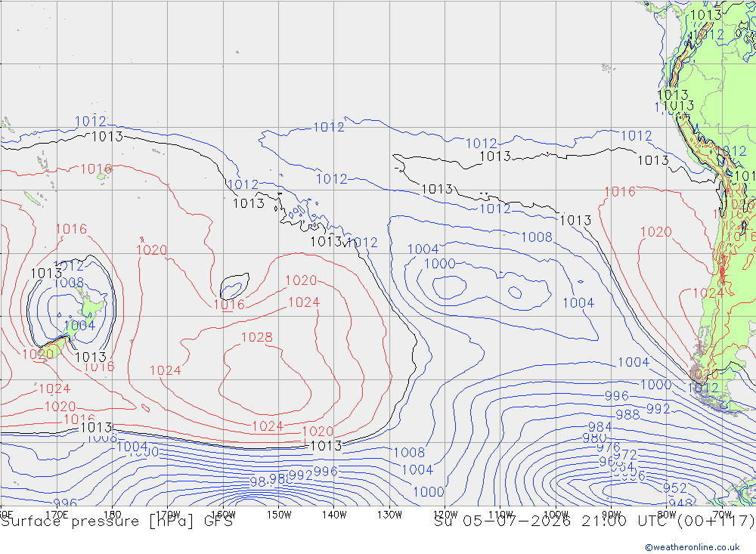Click the 130W longitude label
Viewport: 756px width, 554px height.
(389, 515)
